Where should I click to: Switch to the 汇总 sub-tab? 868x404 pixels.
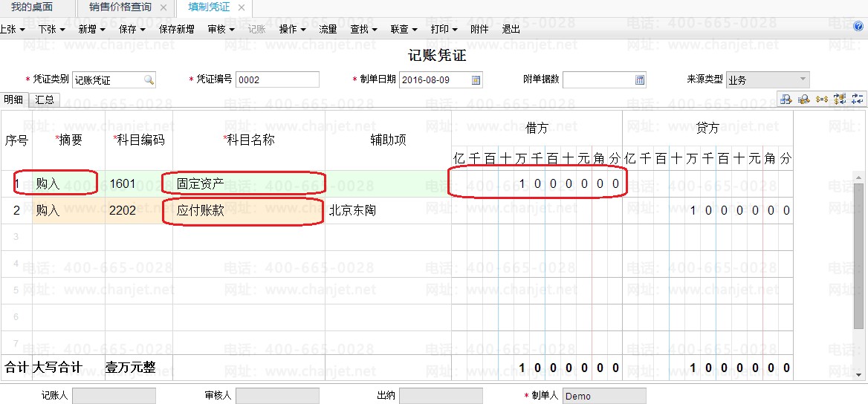pyautogui.click(x=45, y=100)
